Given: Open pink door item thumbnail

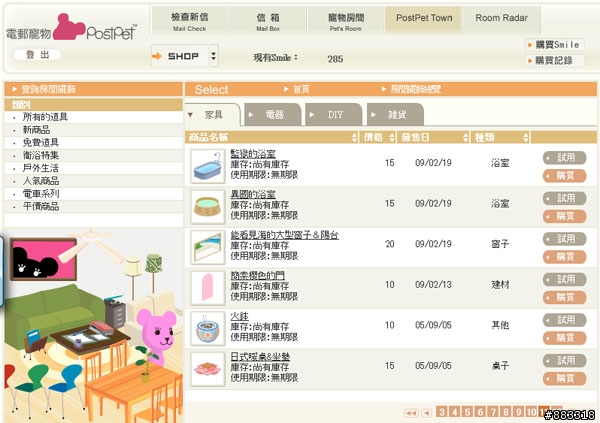Looking at the screenshot, I should (x=208, y=288).
